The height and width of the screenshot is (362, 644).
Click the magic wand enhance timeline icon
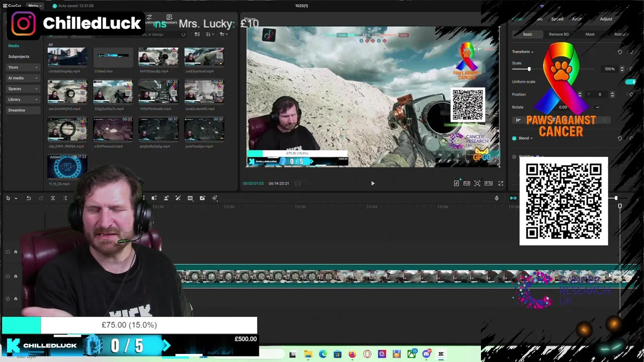[x=178, y=198]
